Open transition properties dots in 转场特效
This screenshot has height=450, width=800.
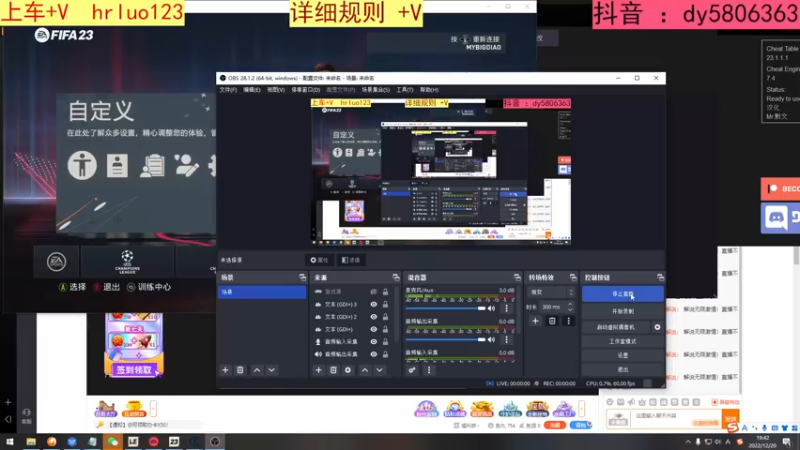568,321
